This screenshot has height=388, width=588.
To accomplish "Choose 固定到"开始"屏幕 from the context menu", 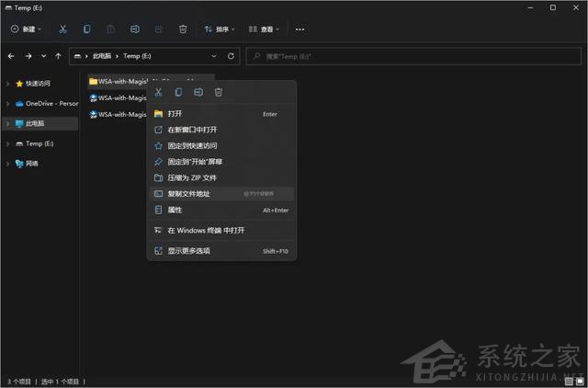I will (221, 162).
